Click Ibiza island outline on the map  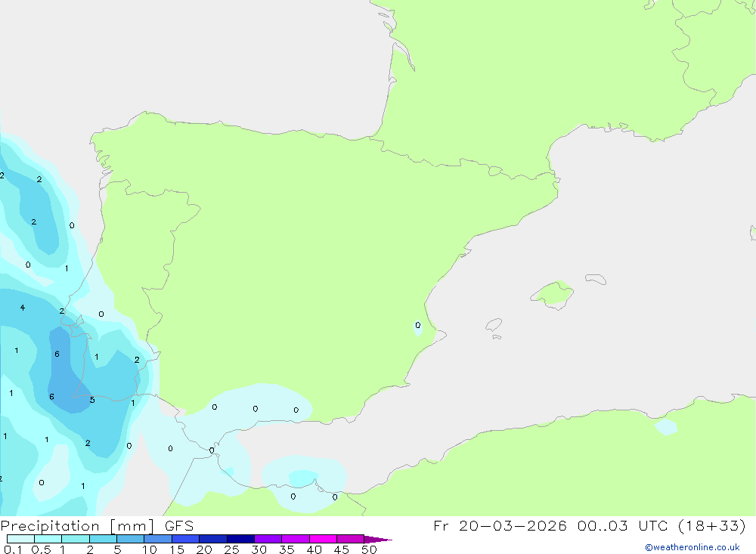pyautogui.click(x=494, y=324)
